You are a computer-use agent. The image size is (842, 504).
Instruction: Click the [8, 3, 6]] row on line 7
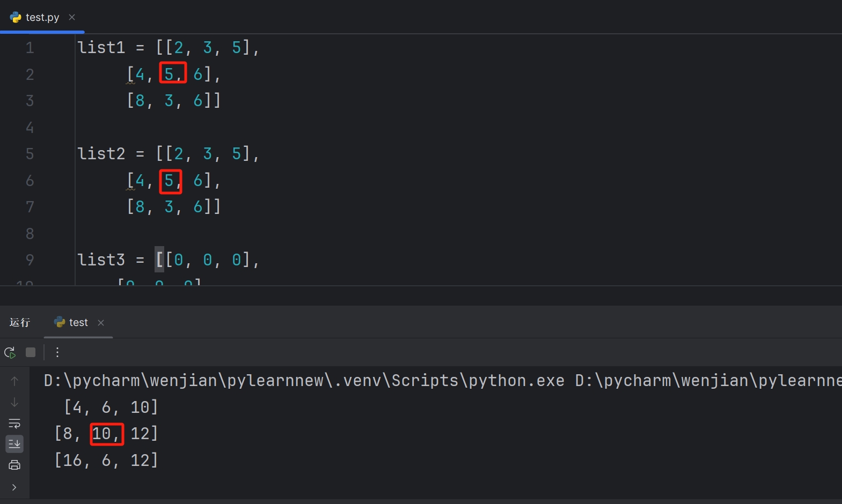point(174,207)
